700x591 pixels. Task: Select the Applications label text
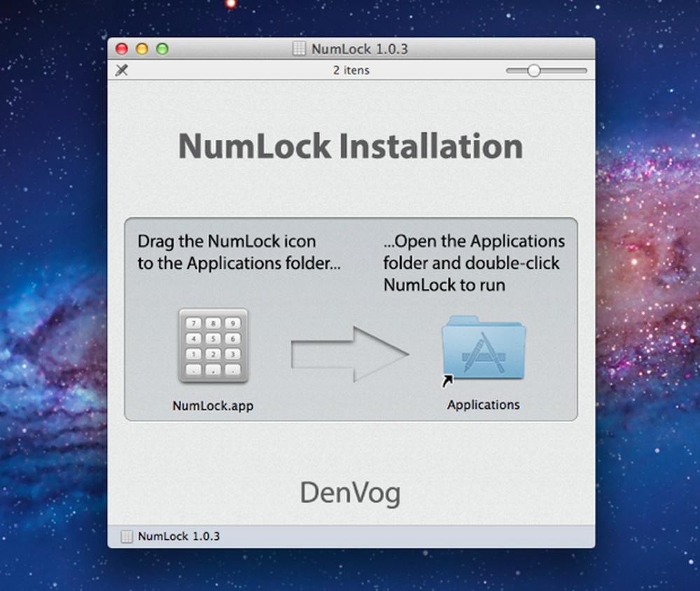(x=483, y=404)
